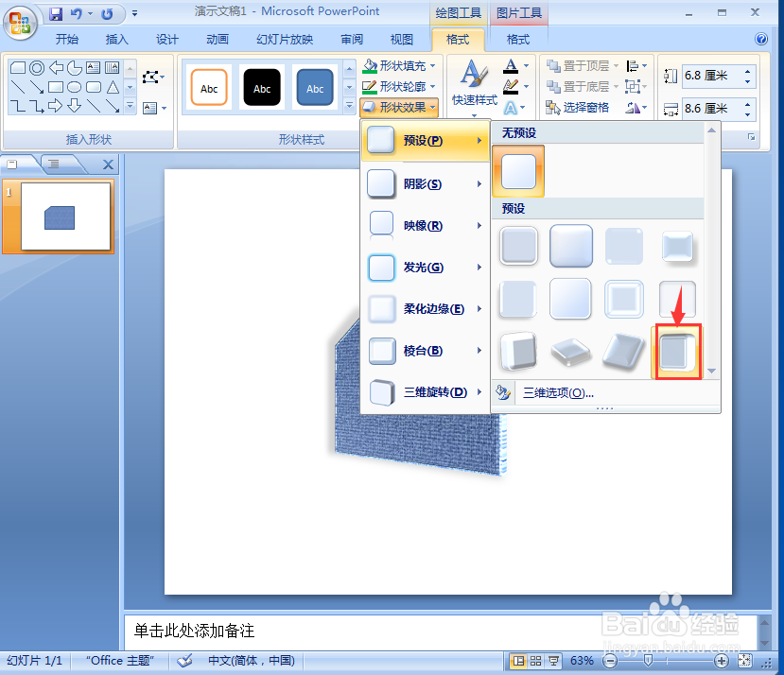Open the 映像(R) submenu
Viewport: 784px width, 675px height.
[425, 226]
